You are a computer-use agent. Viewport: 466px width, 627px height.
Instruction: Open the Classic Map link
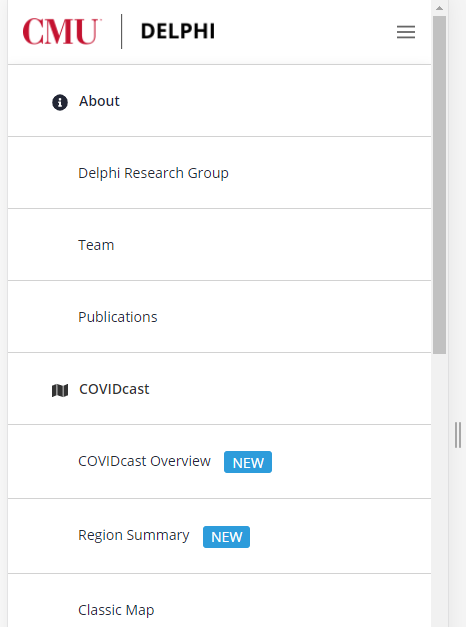(x=219, y=601)
